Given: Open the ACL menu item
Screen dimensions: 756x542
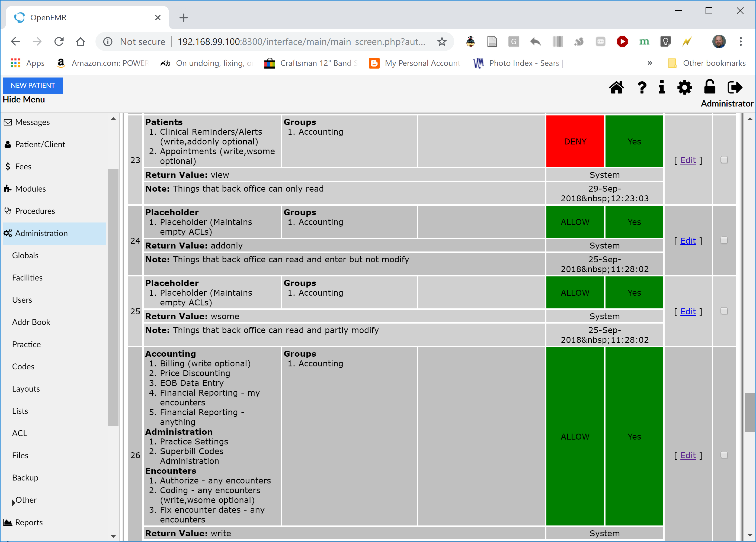Looking at the screenshot, I should click(20, 433).
